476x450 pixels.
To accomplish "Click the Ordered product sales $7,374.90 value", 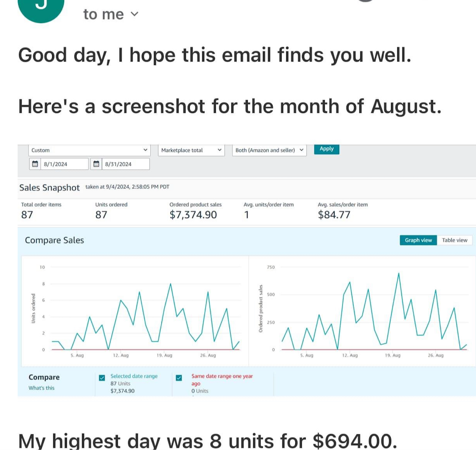I will pyautogui.click(x=193, y=215).
